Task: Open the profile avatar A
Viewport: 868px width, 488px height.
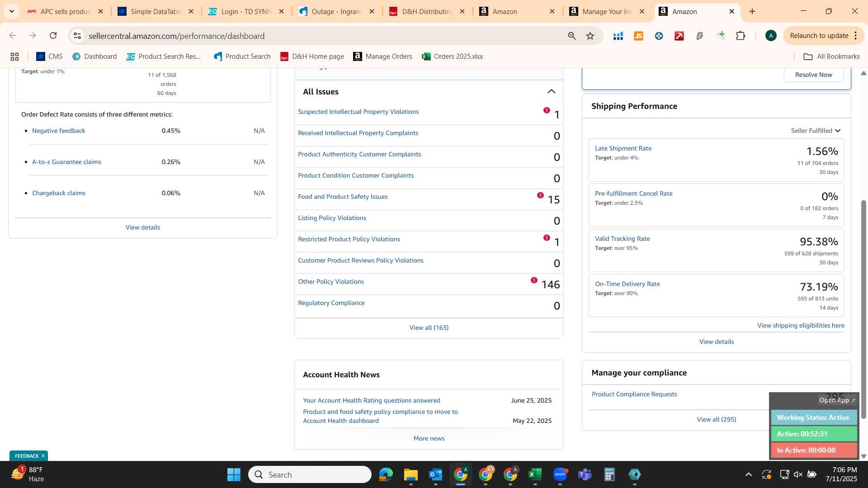Action: pos(771,36)
